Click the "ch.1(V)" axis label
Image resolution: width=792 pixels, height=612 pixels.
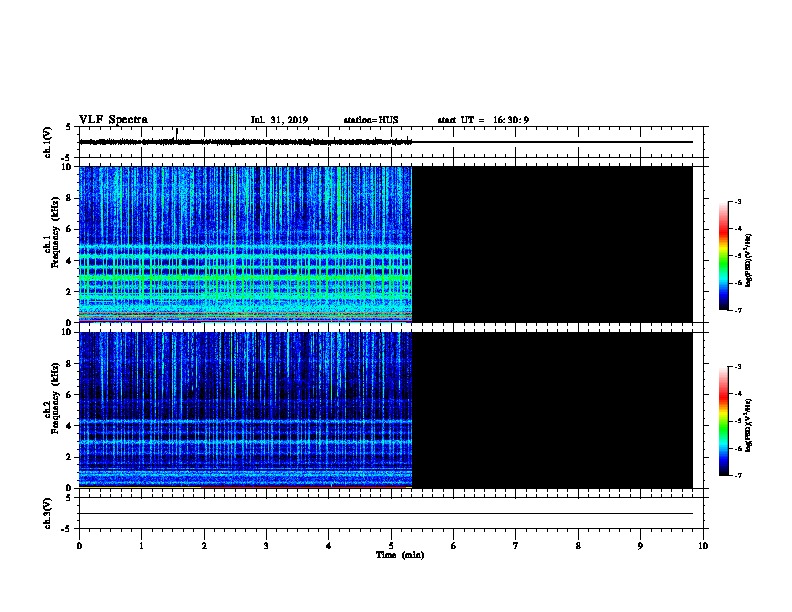47,142
